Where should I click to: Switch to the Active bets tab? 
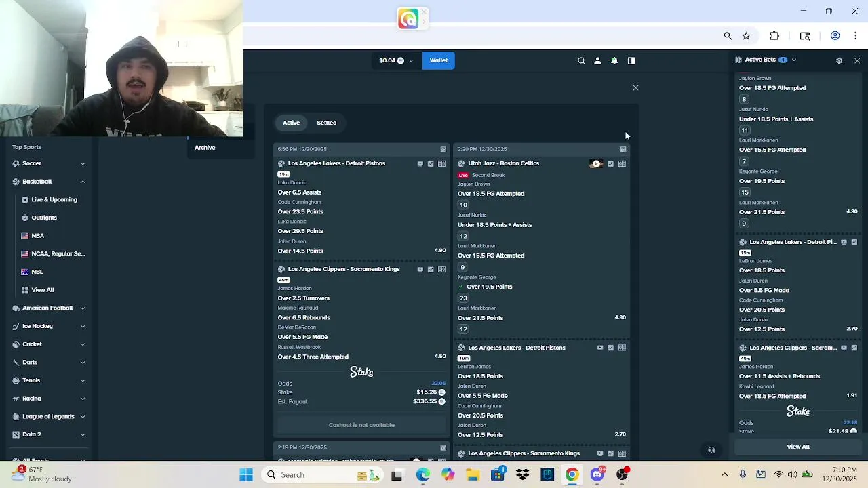pyautogui.click(x=292, y=123)
